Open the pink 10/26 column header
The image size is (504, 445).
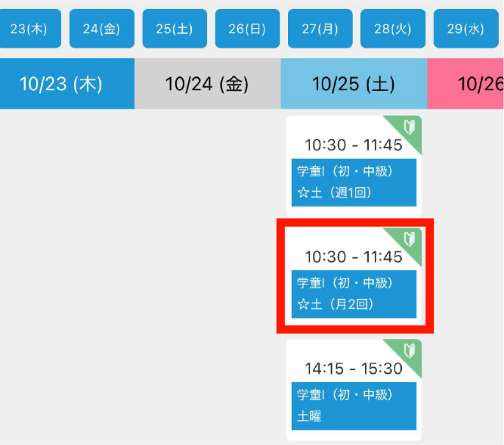pos(470,84)
